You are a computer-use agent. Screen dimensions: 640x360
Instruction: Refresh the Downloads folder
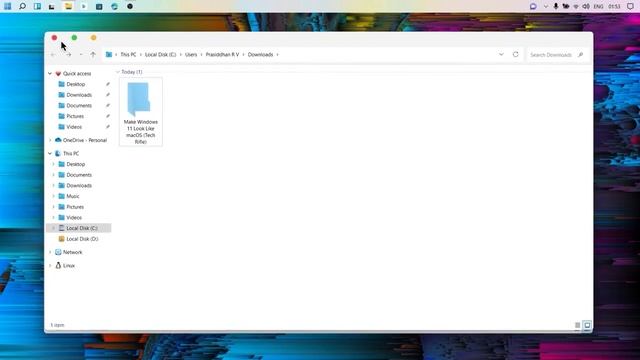click(516, 54)
